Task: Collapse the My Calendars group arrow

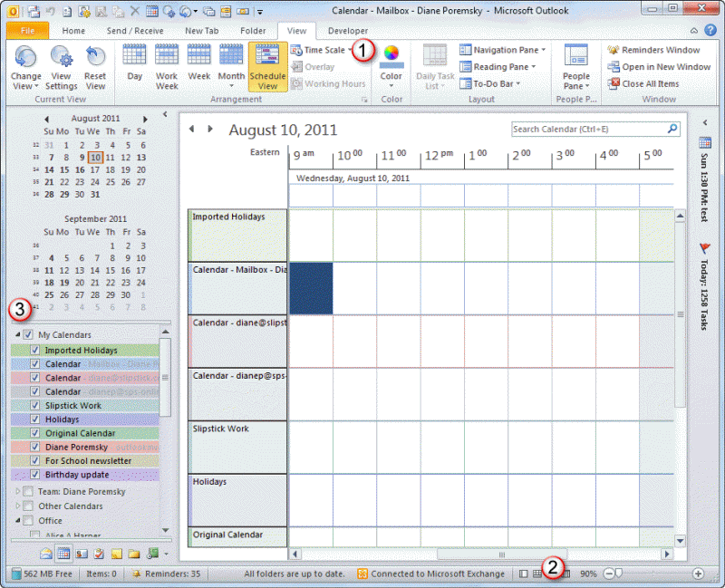Action: [17, 334]
